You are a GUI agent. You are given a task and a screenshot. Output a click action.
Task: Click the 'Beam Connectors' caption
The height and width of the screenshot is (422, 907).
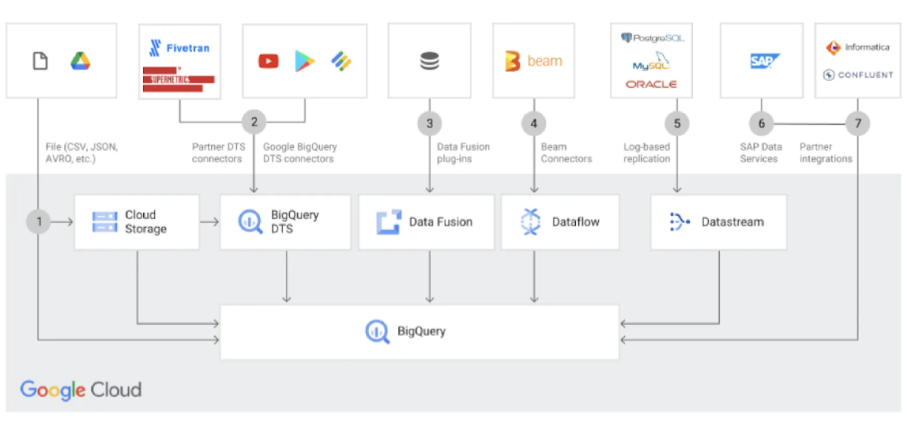pos(566,153)
